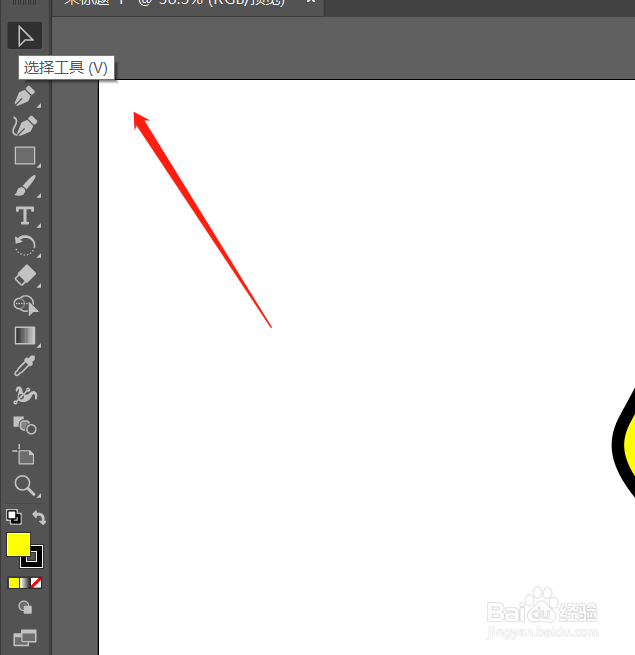Viewport: 635px width, 655px height.
Task: Select the Artboard tool
Action: point(24,454)
